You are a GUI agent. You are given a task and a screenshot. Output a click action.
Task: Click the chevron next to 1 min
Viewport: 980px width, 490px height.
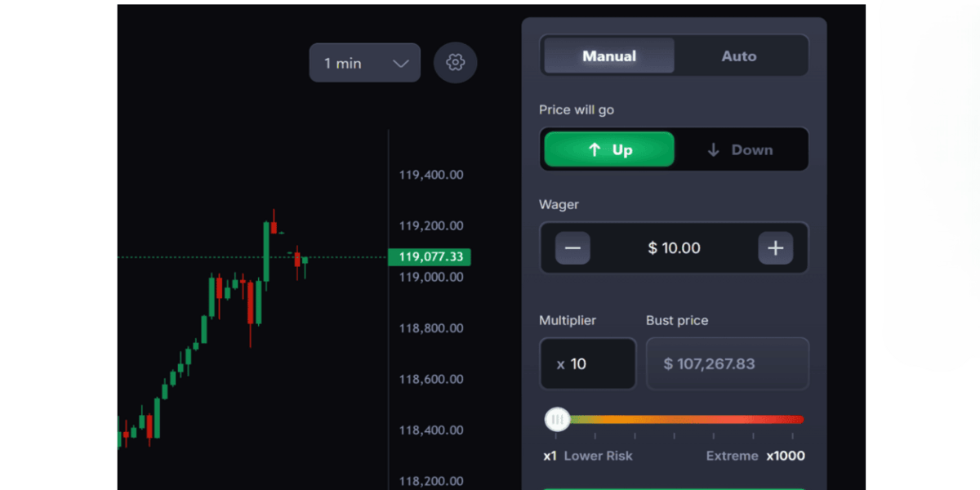pos(399,62)
